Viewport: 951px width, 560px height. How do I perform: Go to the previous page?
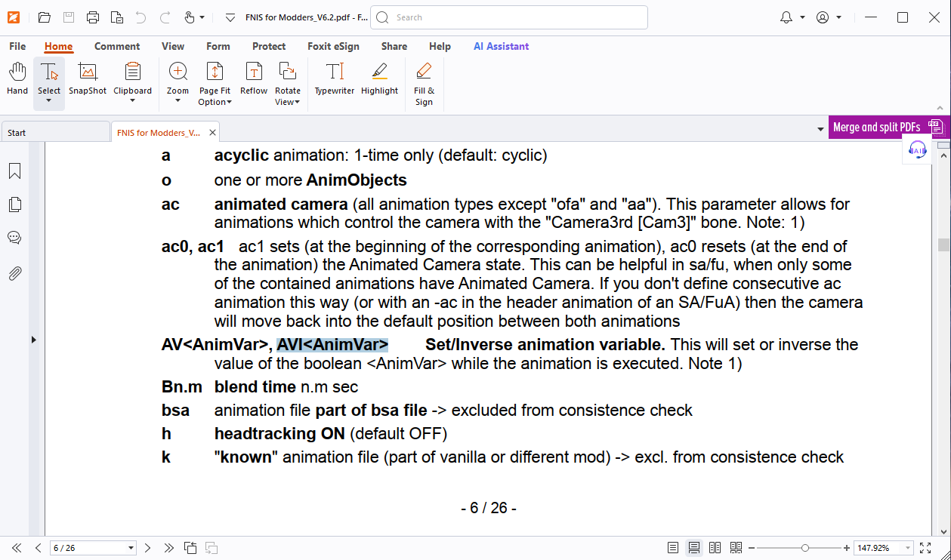coord(38,548)
